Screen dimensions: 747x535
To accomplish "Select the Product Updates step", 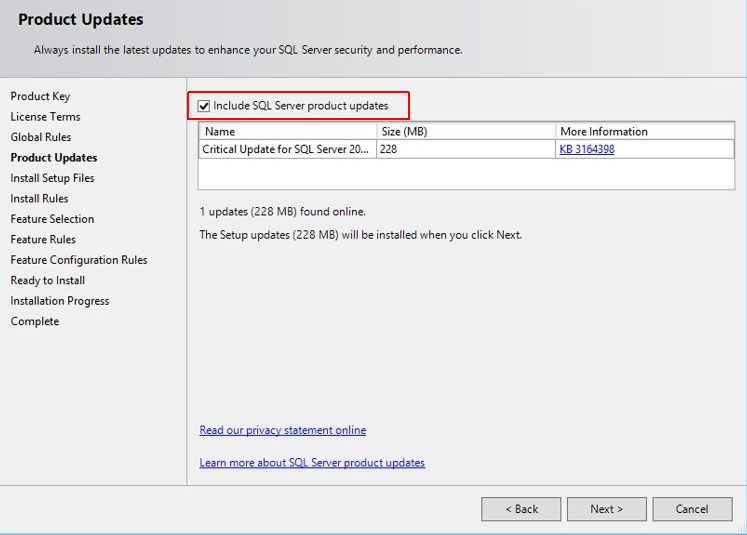I will (54, 158).
